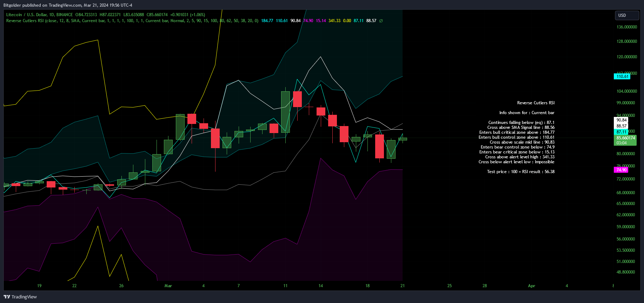Click the ∅ symbol ending the indicator legend

coord(381,21)
